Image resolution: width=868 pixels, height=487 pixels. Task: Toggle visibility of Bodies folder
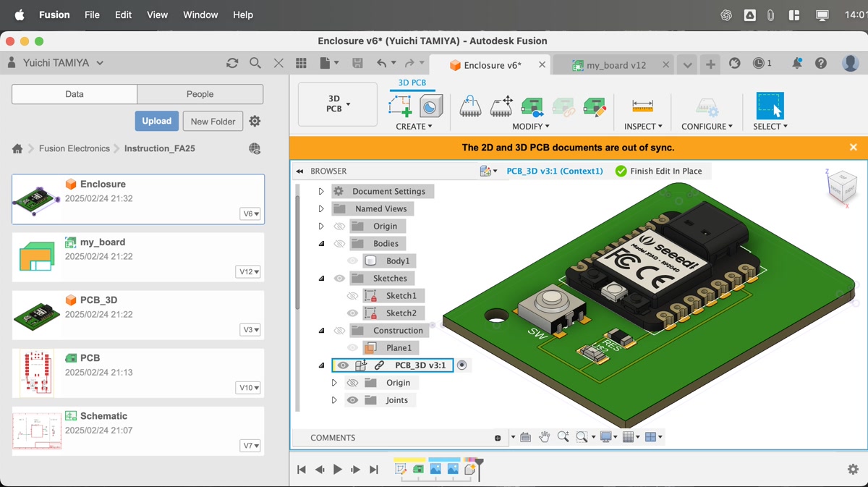tap(339, 243)
